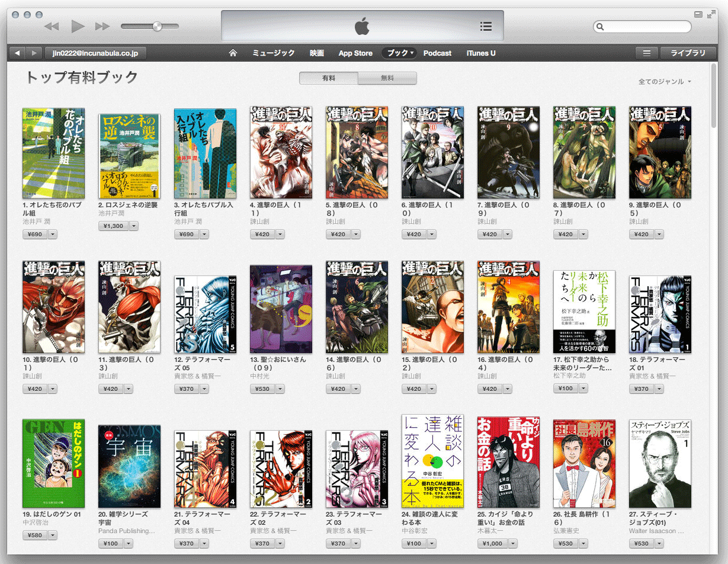Open title link 21. テラフォーマーズ 04
The width and height of the screenshot is (728, 564).
point(203,518)
